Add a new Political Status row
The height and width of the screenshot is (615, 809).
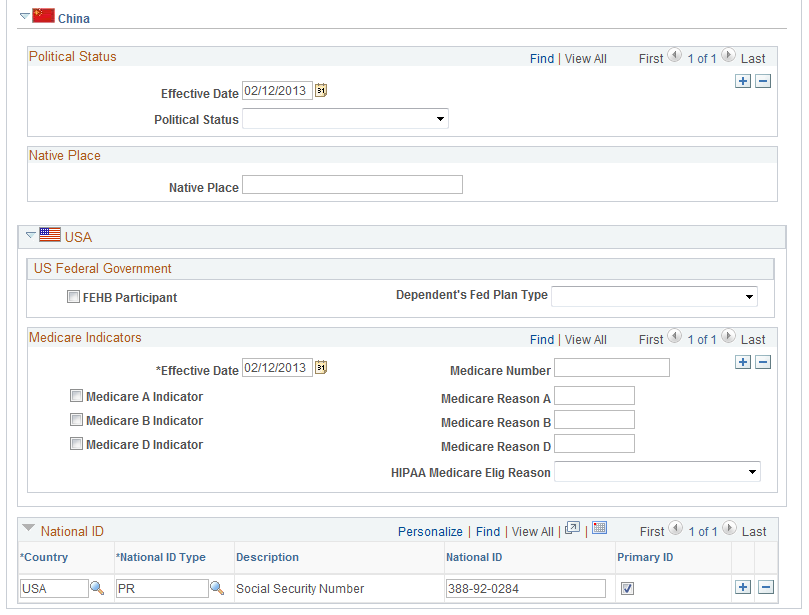tap(742, 81)
